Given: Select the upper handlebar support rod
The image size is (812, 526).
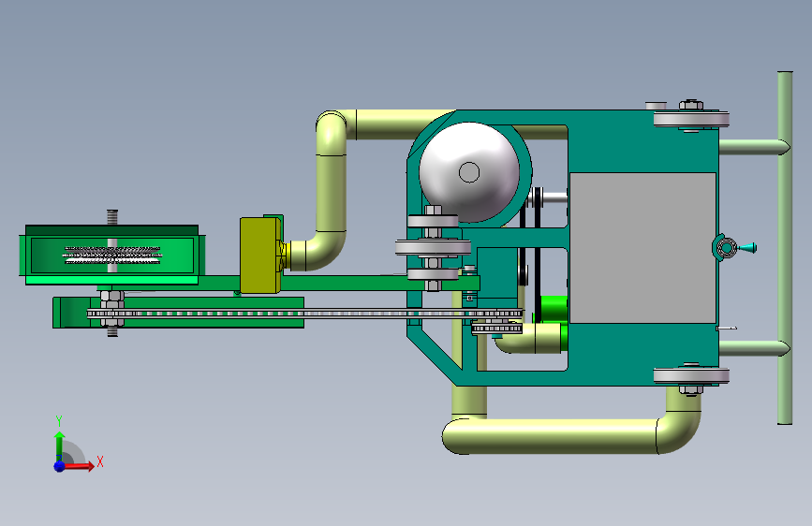Looking at the screenshot, I should (x=754, y=147).
